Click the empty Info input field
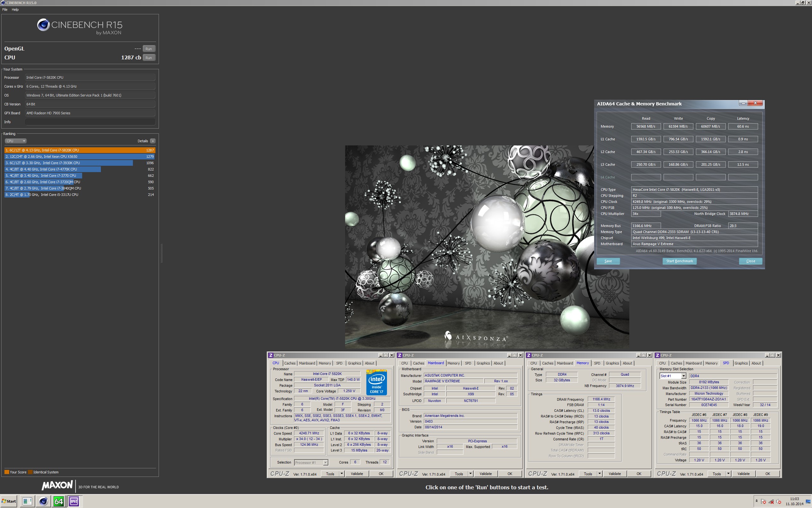This screenshot has width=812, height=508. pos(90,122)
